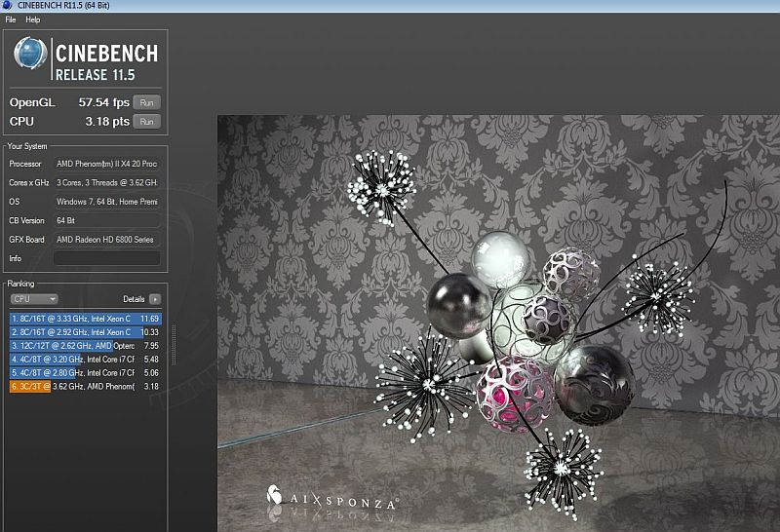Click the Details label in Ranking

pos(134,299)
